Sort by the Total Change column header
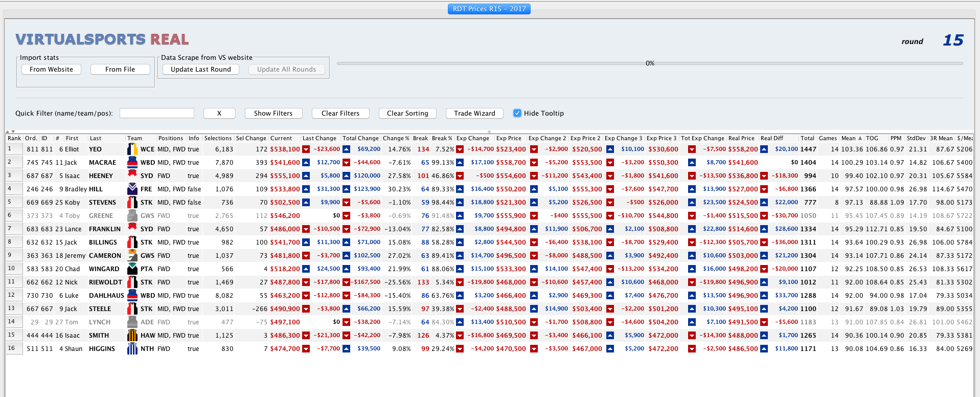 coord(361,138)
